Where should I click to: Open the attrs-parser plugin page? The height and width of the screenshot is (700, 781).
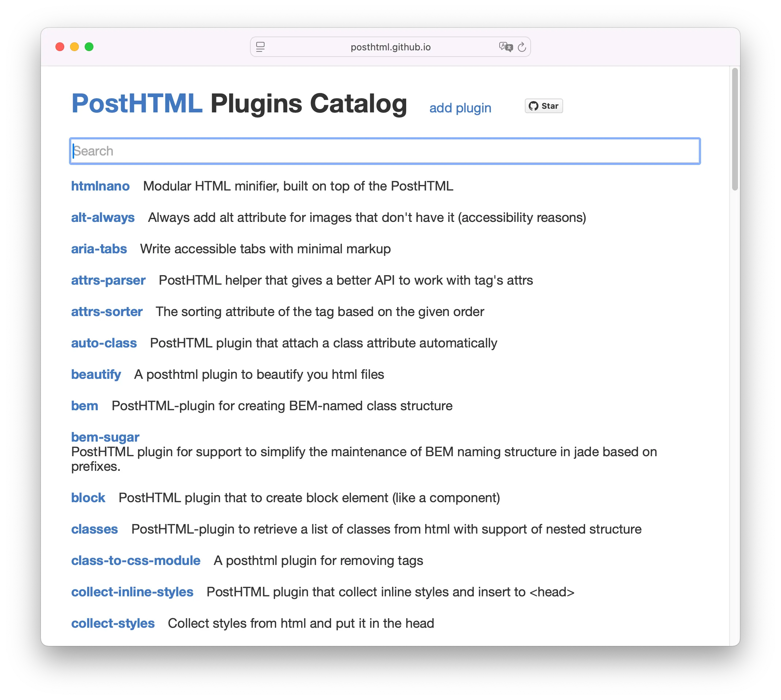pyautogui.click(x=108, y=280)
